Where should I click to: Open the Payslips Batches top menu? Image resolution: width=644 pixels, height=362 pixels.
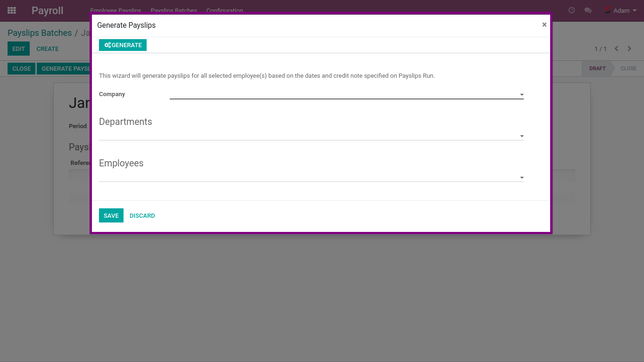tap(173, 10)
